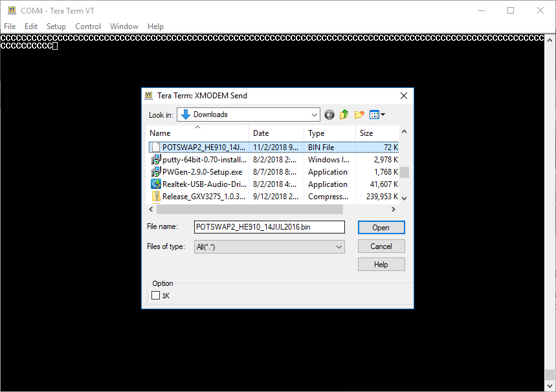Minimize the Tera Term window
The width and height of the screenshot is (556, 392).
click(481, 10)
